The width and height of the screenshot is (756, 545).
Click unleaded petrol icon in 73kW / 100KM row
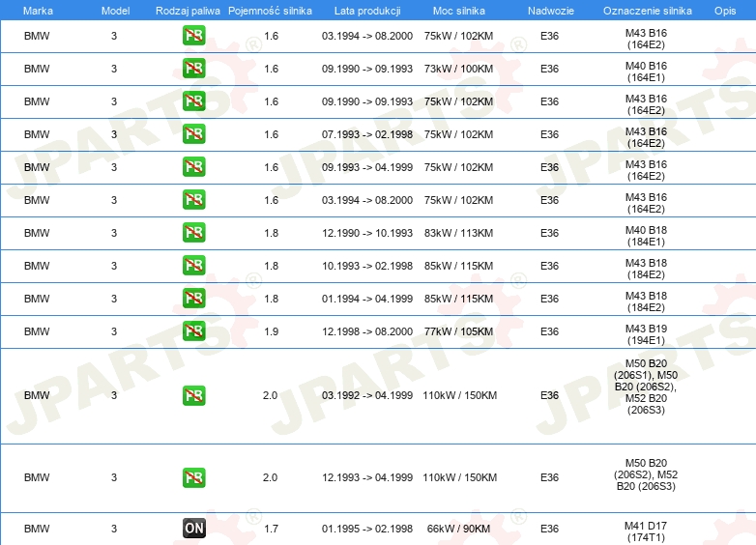coord(193,69)
